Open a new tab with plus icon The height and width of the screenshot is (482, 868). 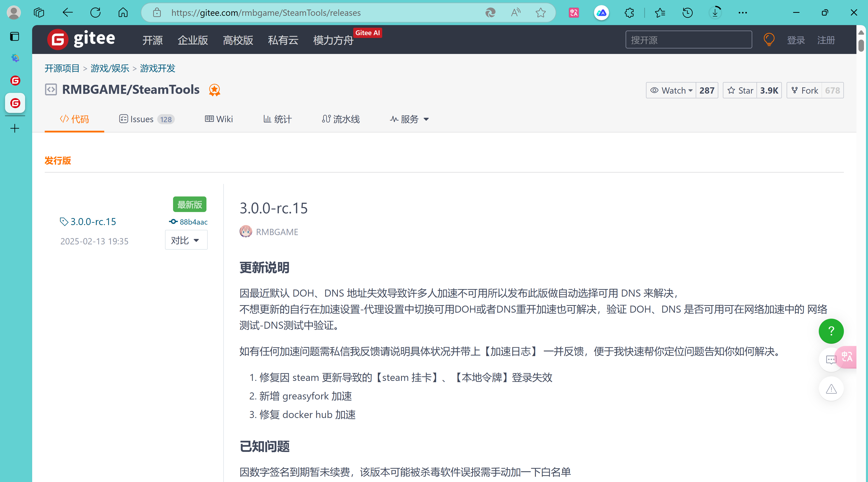(15, 128)
